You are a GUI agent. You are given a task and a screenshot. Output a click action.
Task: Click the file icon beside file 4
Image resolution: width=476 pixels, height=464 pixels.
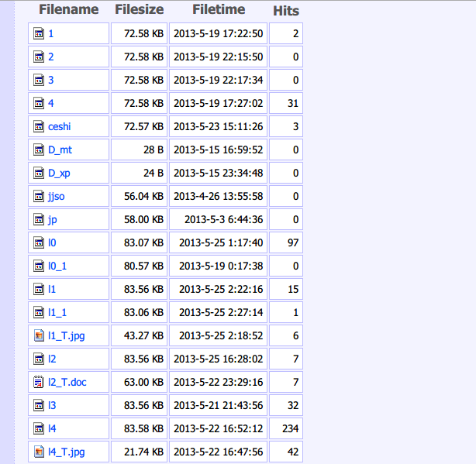click(x=39, y=103)
